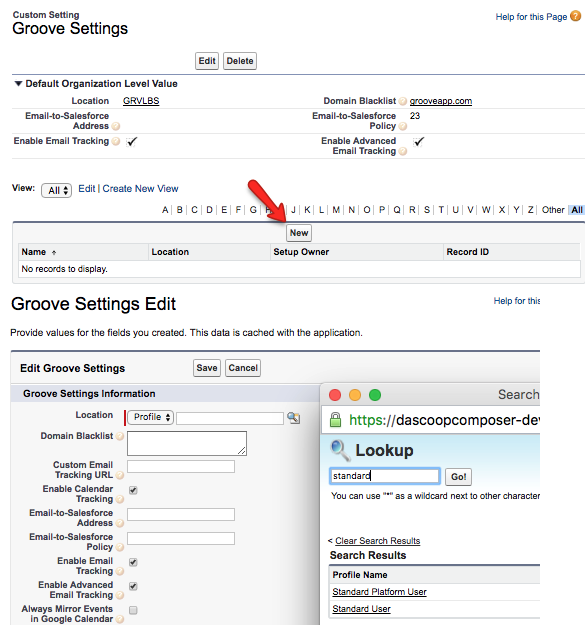The image size is (585, 641).
Task: Click the Help for this link beside Groove Settings Edit
Action: pos(517,301)
